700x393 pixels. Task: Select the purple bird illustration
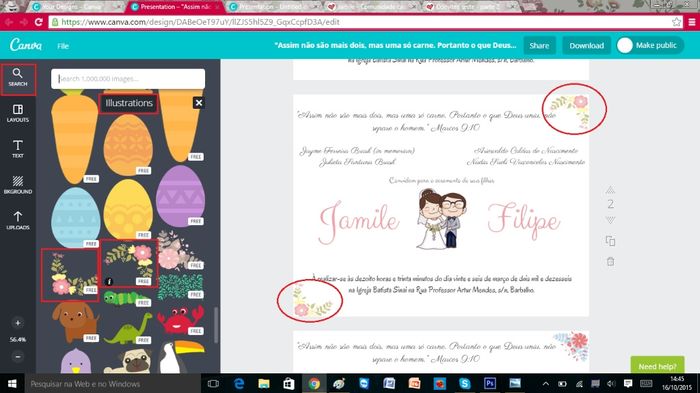click(x=75, y=361)
